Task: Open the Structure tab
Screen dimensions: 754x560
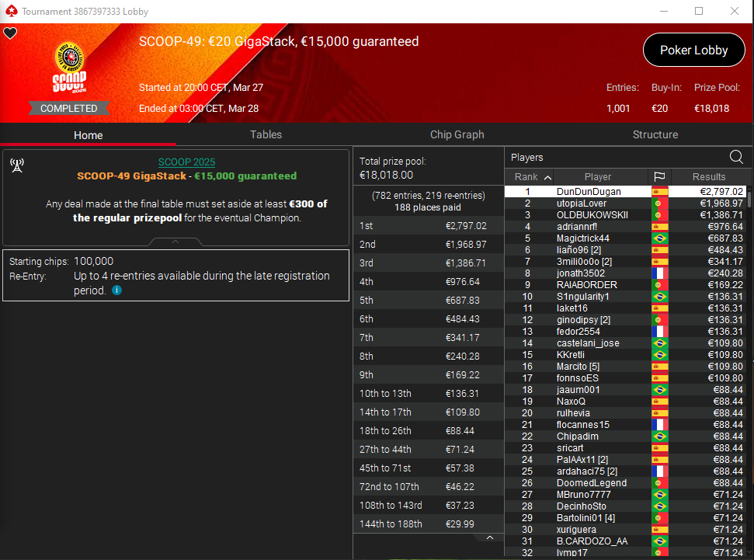Action: [x=655, y=134]
